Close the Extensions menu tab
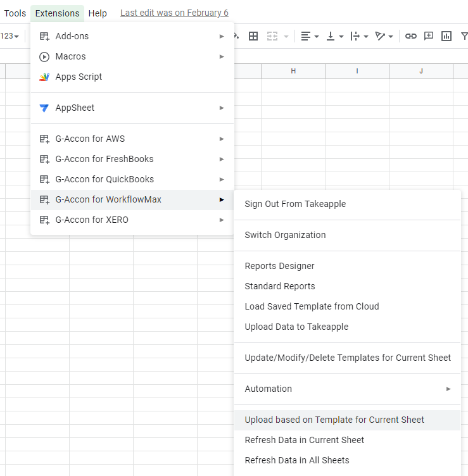The height and width of the screenshot is (476, 468). coord(57,13)
